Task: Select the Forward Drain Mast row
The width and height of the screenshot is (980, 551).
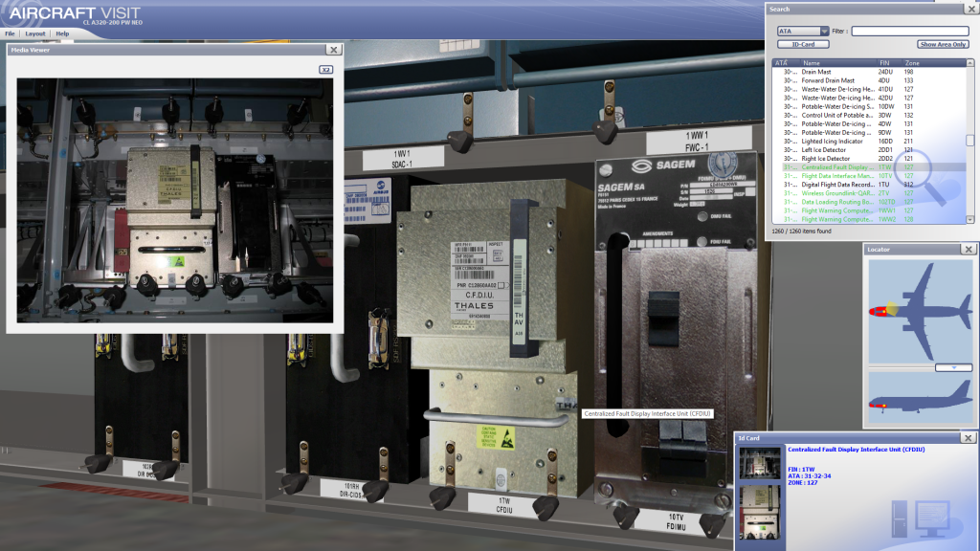Action: 869,80
